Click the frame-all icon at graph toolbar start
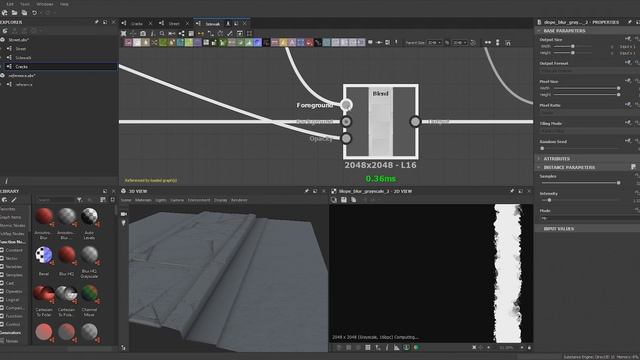This screenshot has height=360, width=640. tap(124, 33)
